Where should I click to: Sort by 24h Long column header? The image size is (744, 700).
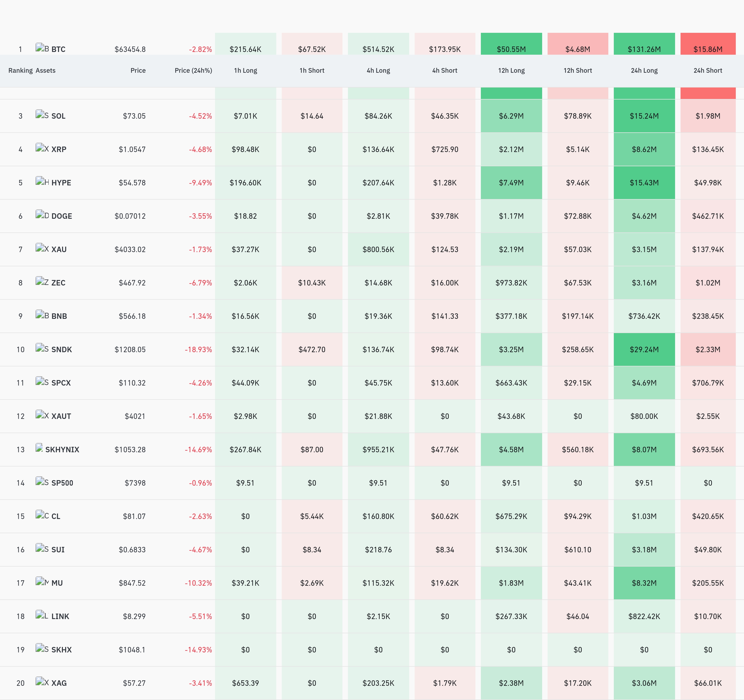tap(644, 70)
